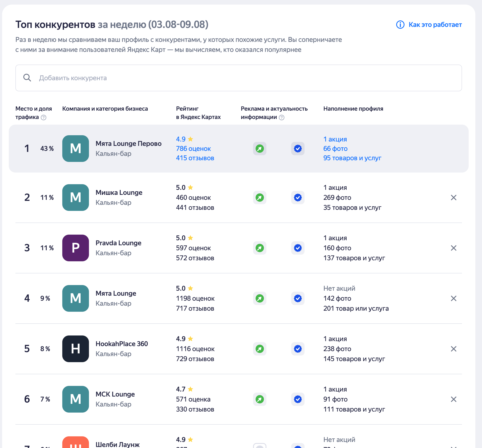Click the dark HookahPlace 360 avatar

76,349
